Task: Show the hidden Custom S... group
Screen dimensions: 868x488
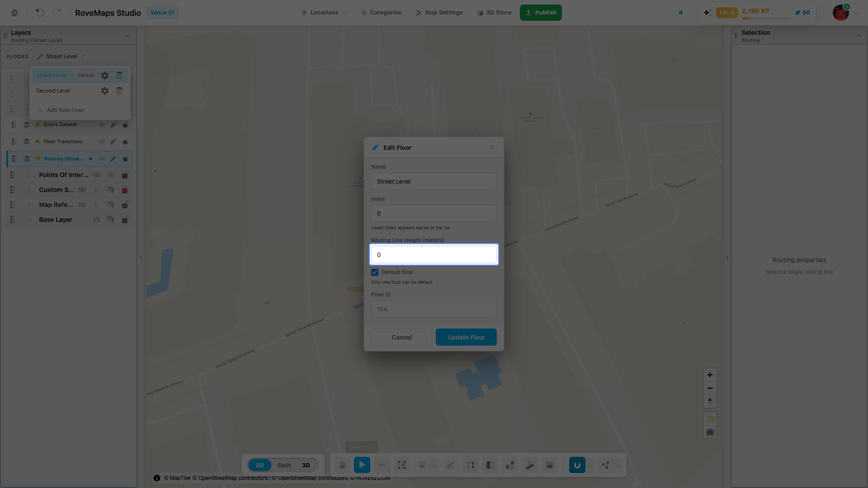Action: pos(110,190)
